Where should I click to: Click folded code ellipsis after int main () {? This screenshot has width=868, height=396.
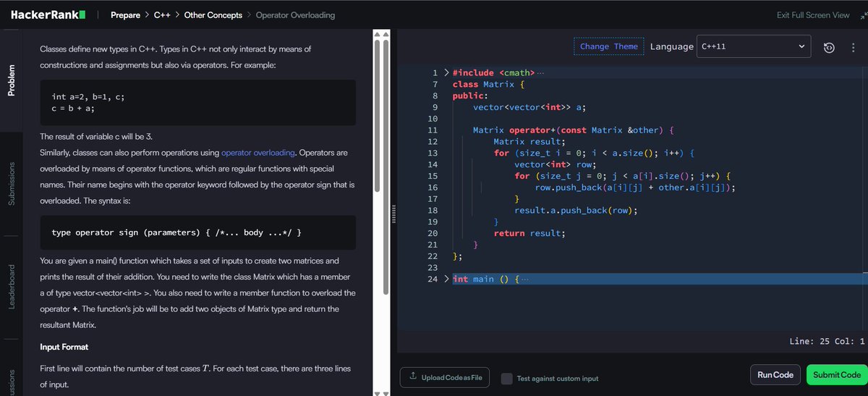pyautogui.click(x=524, y=279)
